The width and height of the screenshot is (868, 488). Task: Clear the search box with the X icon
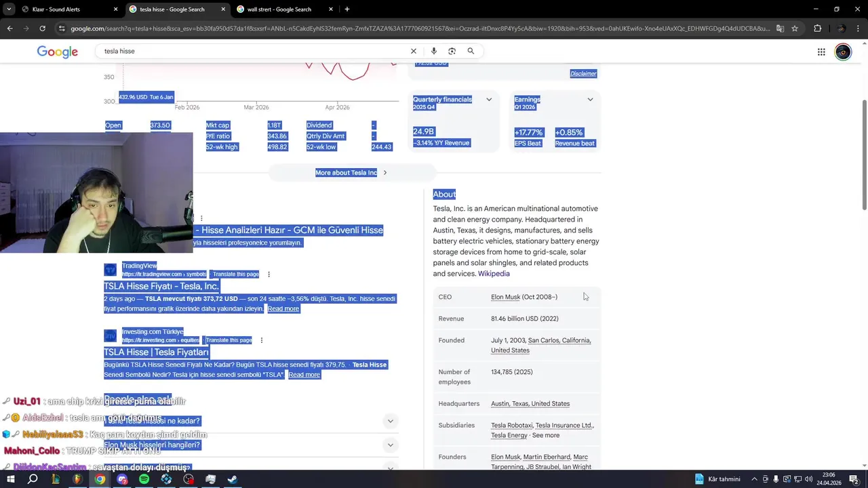pos(414,51)
